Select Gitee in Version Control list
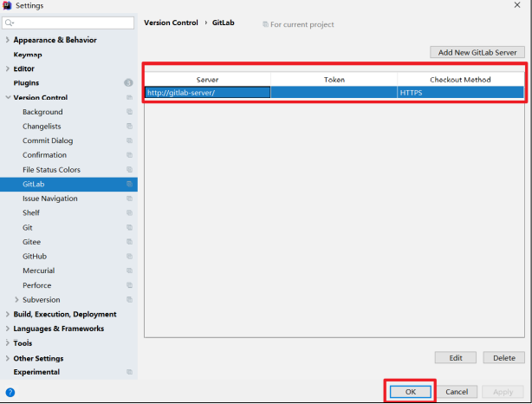This screenshot has width=532, height=404. click(31, 242)
